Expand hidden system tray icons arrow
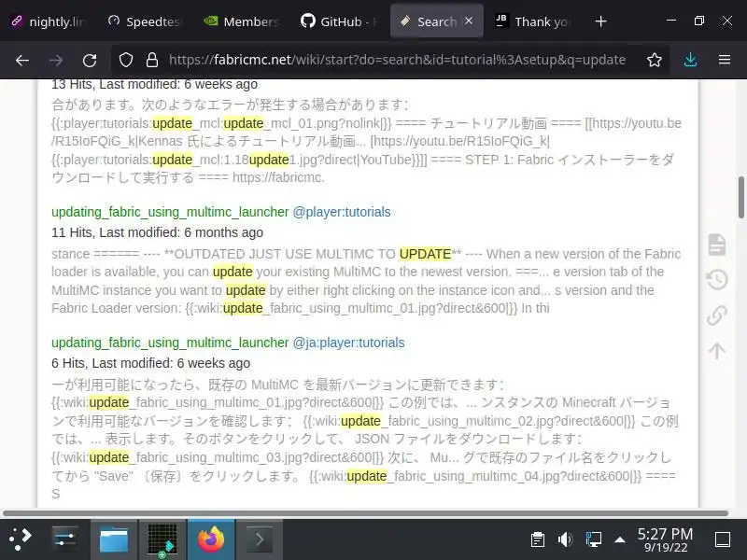747x560 pixels. pos(620,539)
